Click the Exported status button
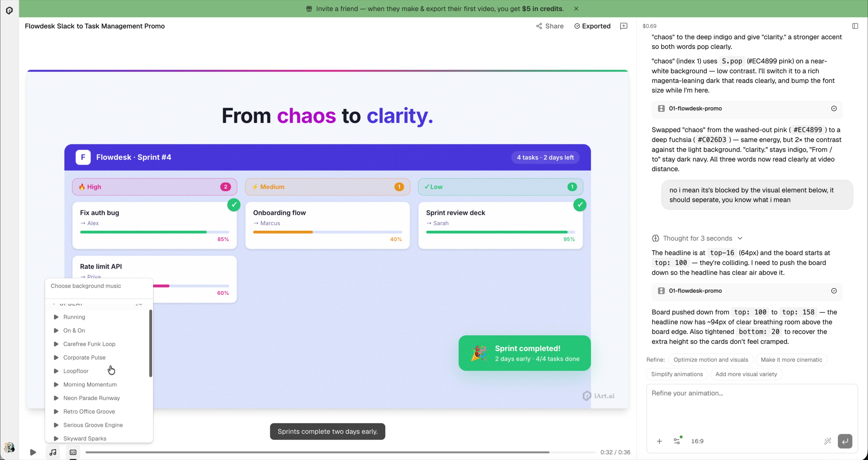This screenshot has height=460, width=868. 592,26
